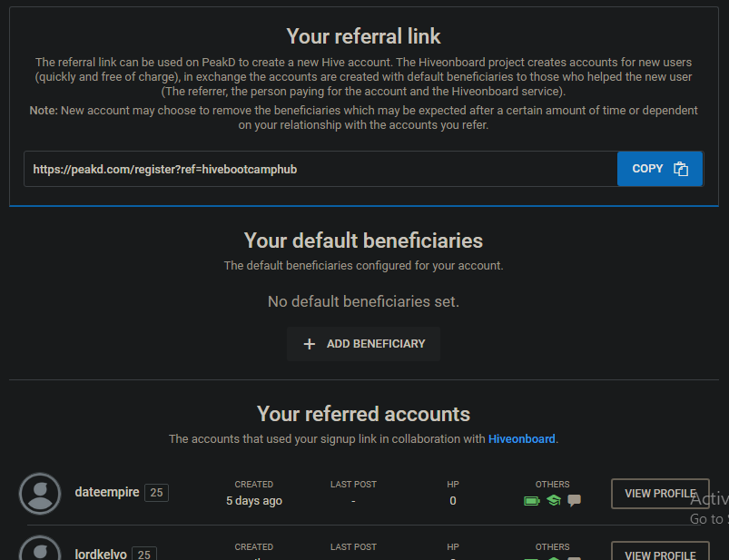Click dateempire's CREATED column label
The height and width of the screenshot is (560, 729).
pyautogui.click(x=254, y=485)
